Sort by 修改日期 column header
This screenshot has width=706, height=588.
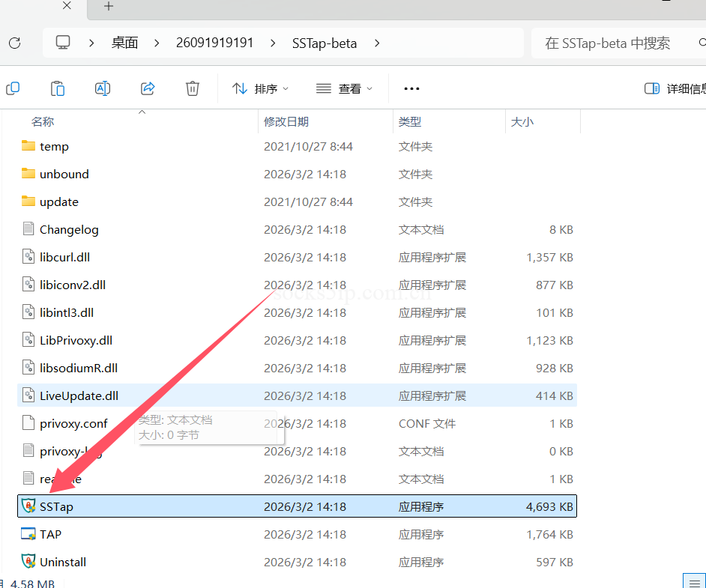coord(286,121)
